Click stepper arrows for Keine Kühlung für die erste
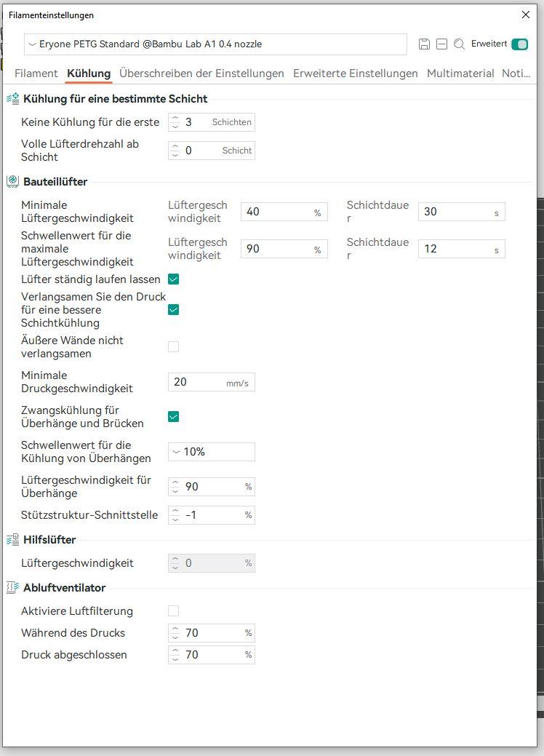 175,122
